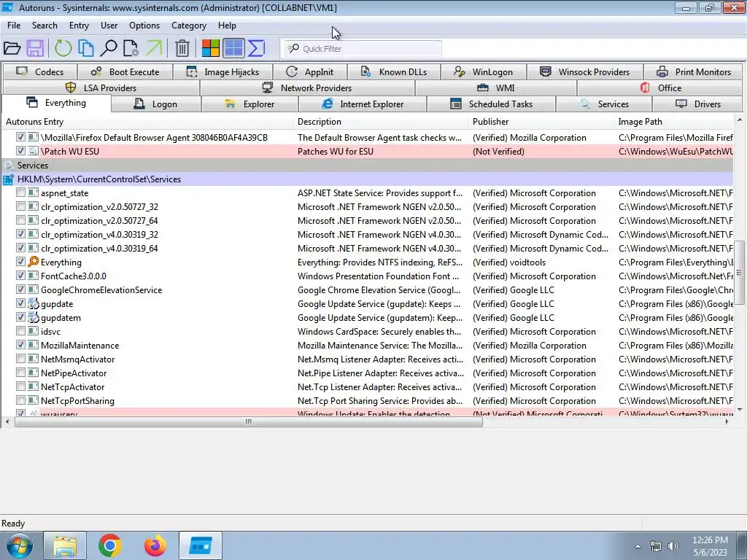Click the gupdate service icon
Image resolution: width=747 pixels, height=560 pixels.
pos(34,303)
